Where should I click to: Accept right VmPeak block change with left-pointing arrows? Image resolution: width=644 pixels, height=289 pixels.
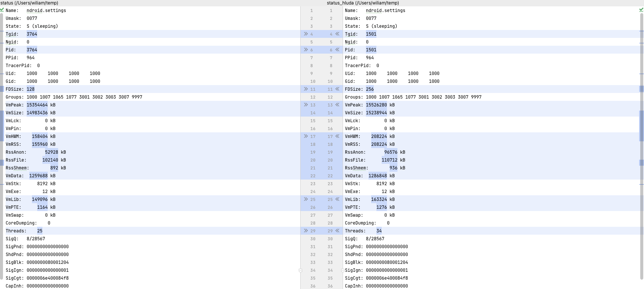tap(337, 105)
